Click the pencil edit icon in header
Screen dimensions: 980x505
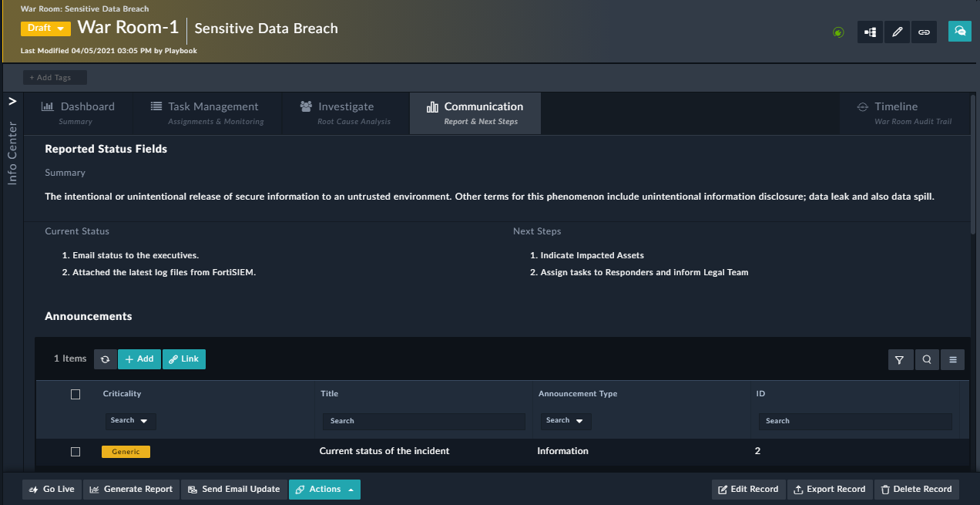point(897,32)
